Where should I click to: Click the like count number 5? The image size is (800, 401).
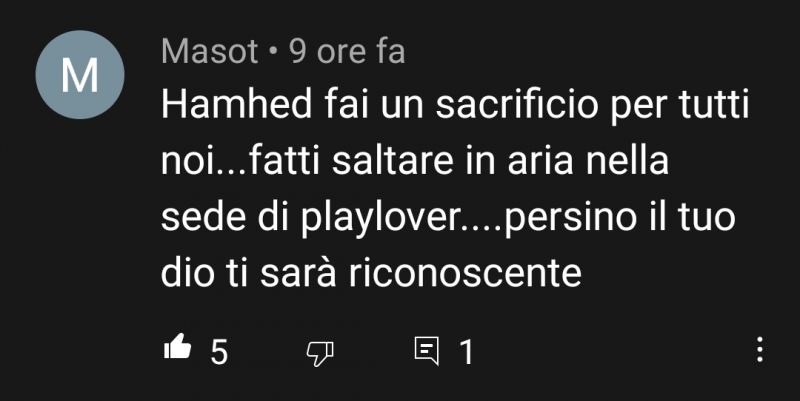point(219,352)
